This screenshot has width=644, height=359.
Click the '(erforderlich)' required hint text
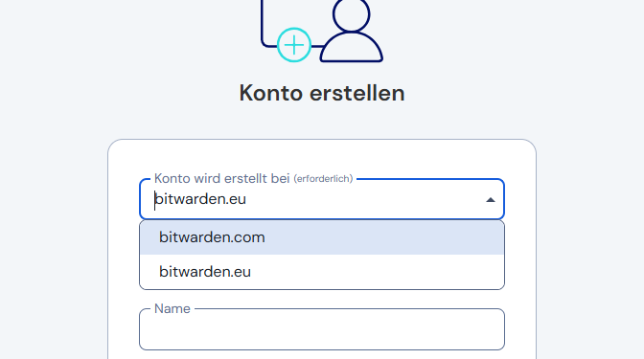pyautogui.click(x=323, y=179)
